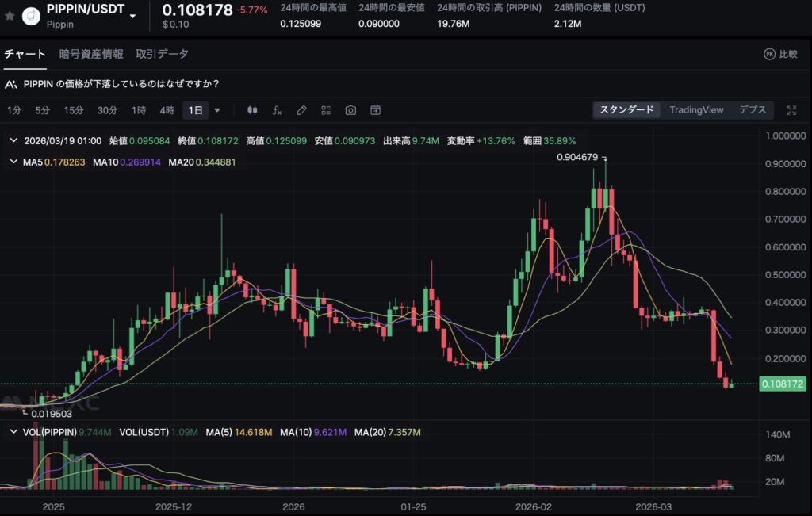This screenshot has height=516, width=812.
Task: Take a chart screenshot with camera icon
Action: pos(350,110)
